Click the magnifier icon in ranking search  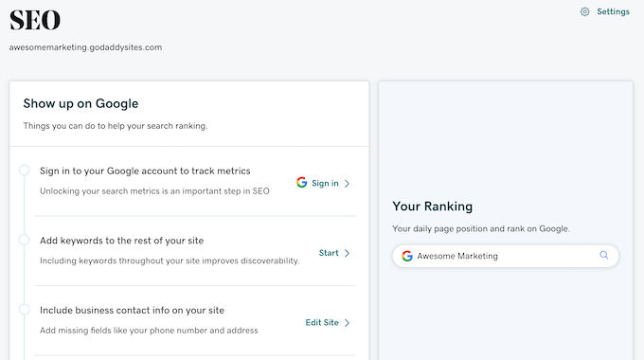pyautogui.click(x=604, y=255)
